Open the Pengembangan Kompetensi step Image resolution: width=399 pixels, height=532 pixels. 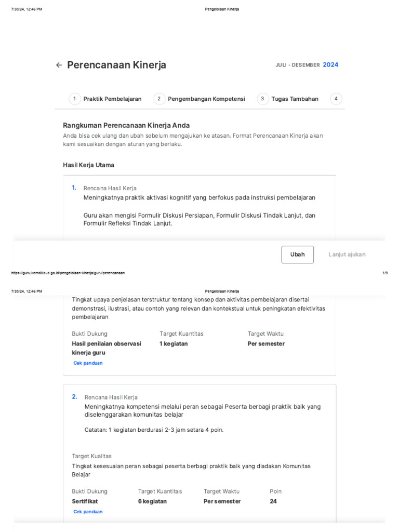click(x=206, y=99)
